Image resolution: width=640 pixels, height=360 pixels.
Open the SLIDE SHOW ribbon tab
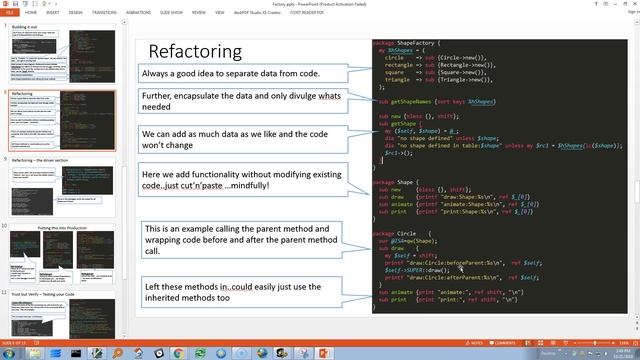coord(171,13)
